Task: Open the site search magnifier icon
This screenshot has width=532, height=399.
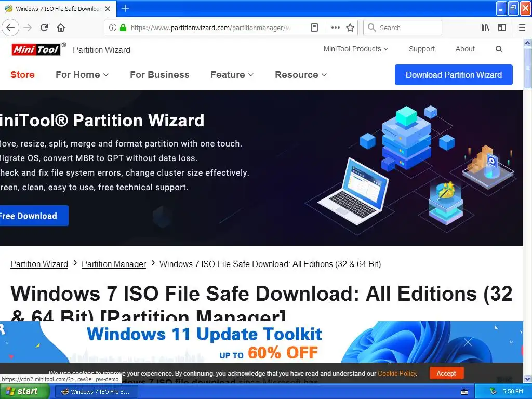Action: (x=499, y=49)
